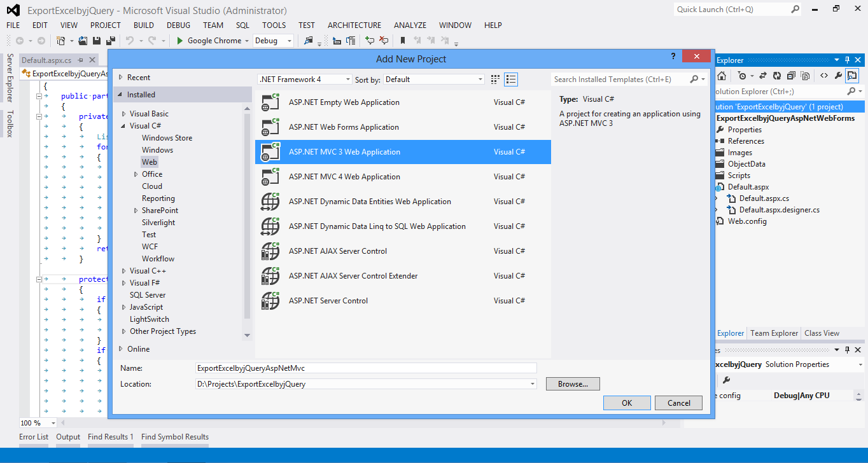Open the Location path dropdown

coord(532,384)
